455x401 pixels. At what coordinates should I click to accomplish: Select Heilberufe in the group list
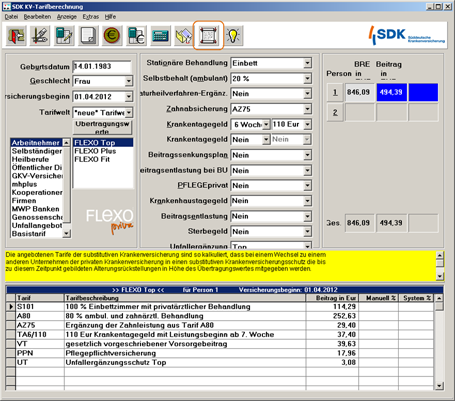click(36, 159)
